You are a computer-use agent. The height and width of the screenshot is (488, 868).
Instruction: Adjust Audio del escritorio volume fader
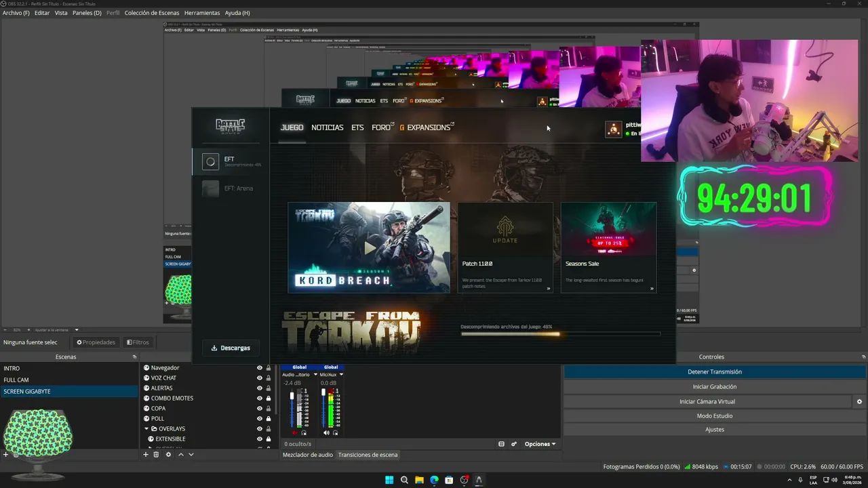(x=292, y=396)
